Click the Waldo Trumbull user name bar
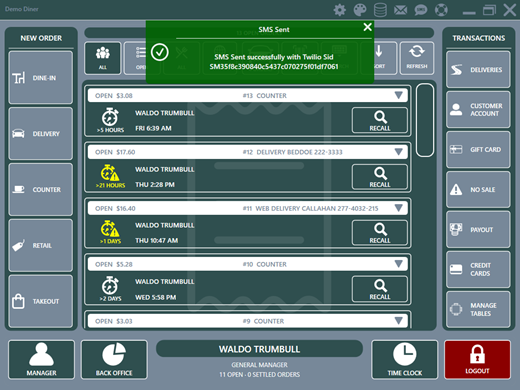This screenshot has height=390, width=520. pyautogui.click(x=259, y=349)
